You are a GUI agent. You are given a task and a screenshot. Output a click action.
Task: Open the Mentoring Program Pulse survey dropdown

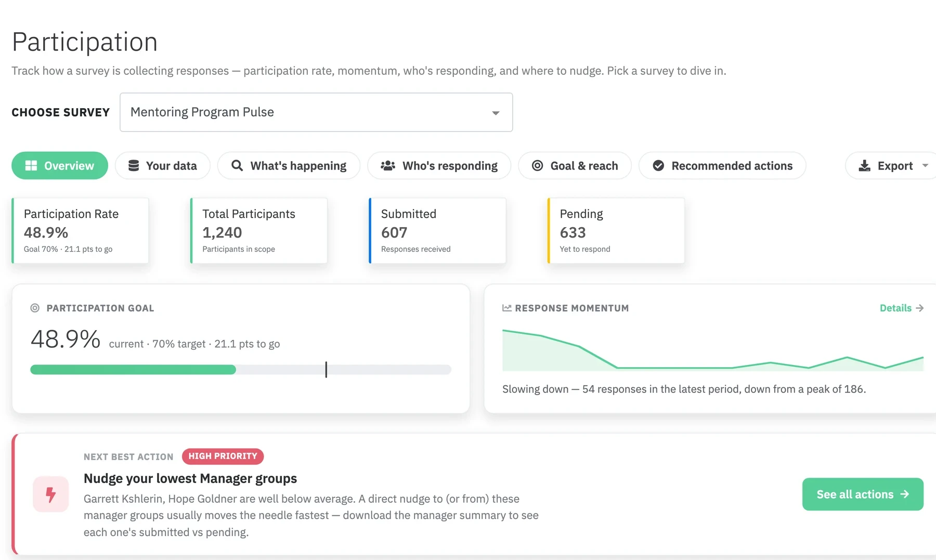click(x=316, y=112)
